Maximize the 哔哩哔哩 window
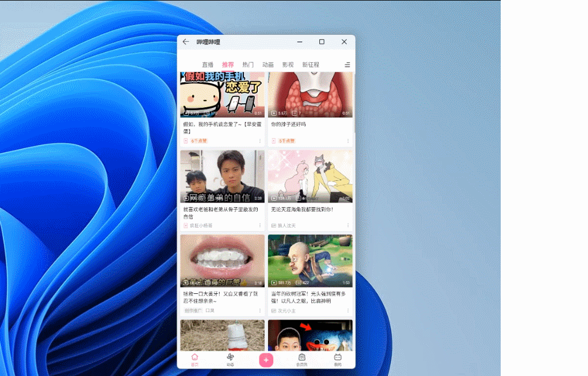The image size is (588, 376). point(322,42)
